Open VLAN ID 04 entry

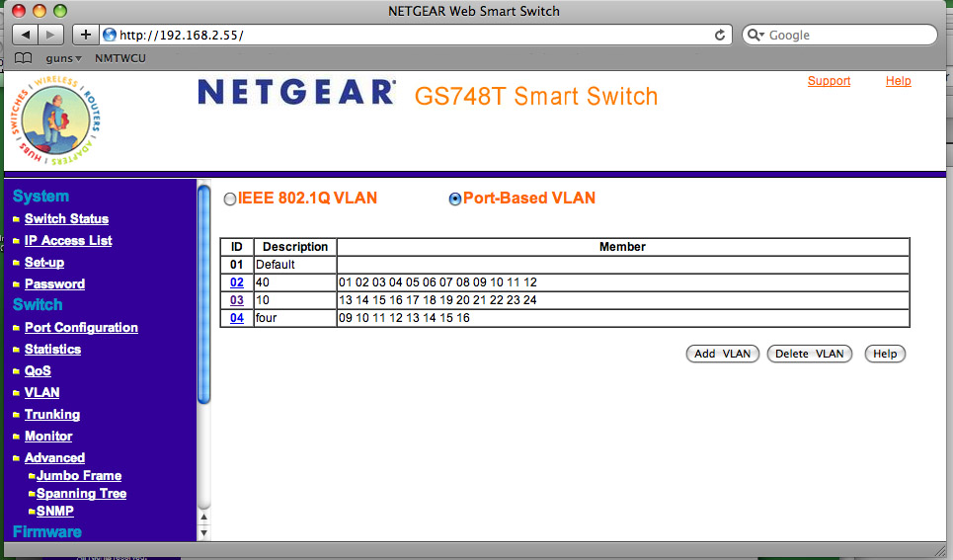[237, 318]
